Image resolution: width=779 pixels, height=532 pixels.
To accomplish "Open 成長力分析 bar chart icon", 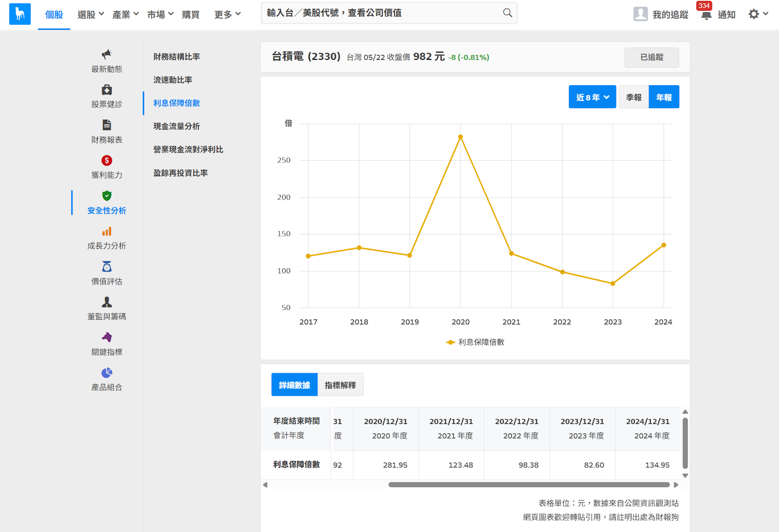I will (107, 231).
